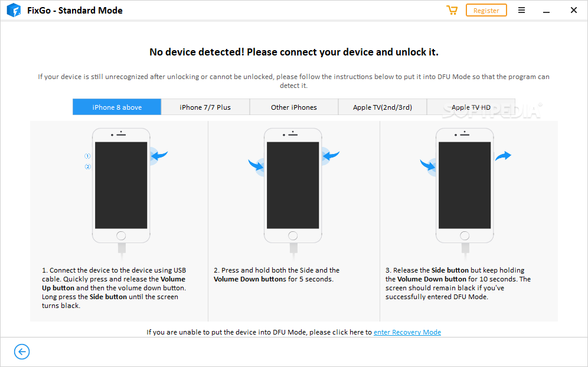The image size is (588, 367).
Task: Click the 'FixGo - Standard Mode' title
Action: (x=75, y=11)
